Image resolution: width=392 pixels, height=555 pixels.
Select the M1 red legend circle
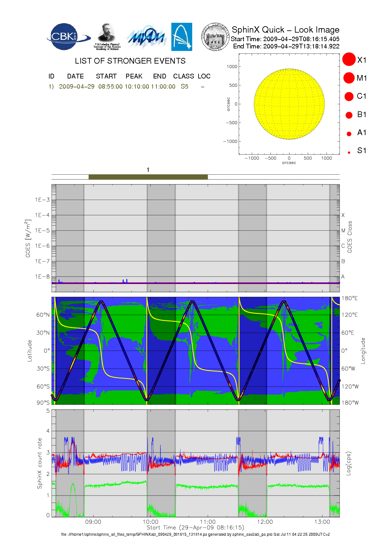pyautogui.click(x=349, y=78)
